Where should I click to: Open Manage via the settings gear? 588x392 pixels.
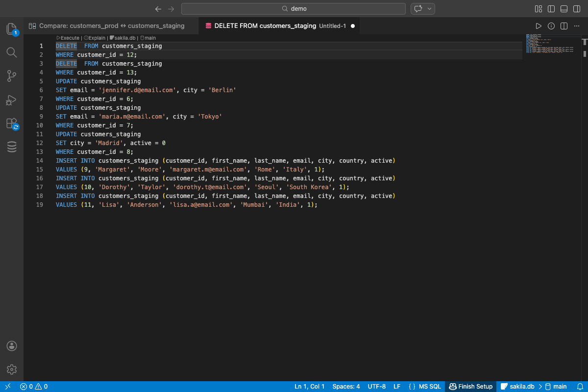tap(12, 369)
